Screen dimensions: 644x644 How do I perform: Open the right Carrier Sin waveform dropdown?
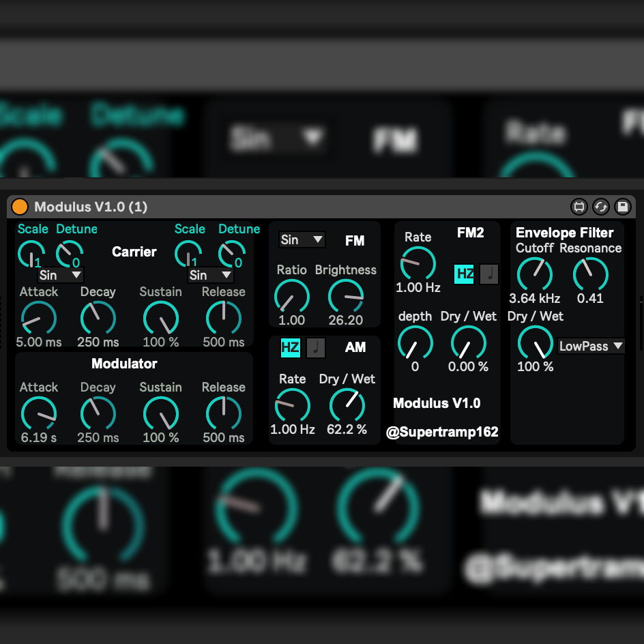[x=210, y=276]
